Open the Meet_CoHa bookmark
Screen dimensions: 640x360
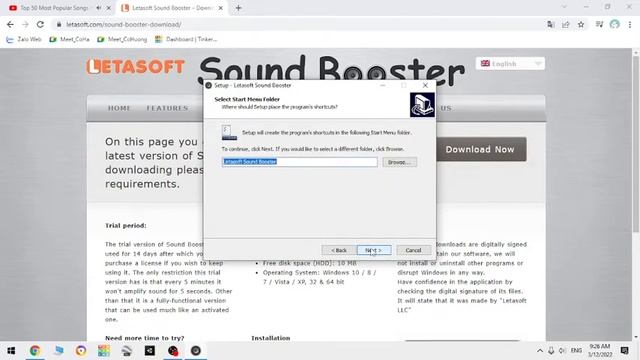coord(69,39)
